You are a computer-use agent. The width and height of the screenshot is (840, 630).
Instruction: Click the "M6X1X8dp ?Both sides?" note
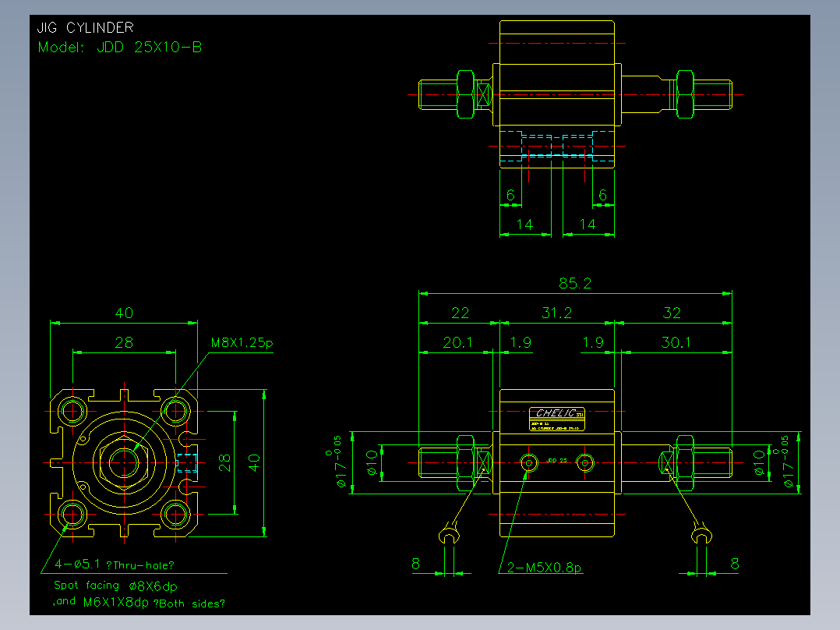tap(154, 603)
